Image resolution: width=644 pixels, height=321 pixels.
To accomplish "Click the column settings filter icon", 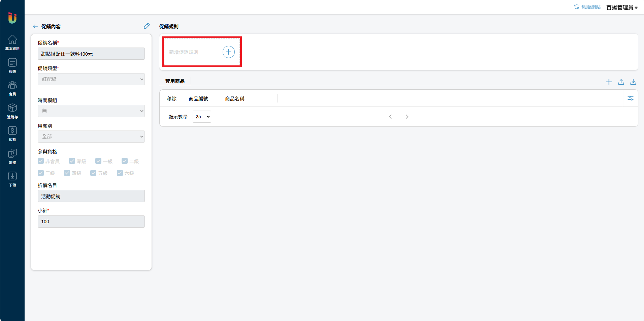I will 630,98.
